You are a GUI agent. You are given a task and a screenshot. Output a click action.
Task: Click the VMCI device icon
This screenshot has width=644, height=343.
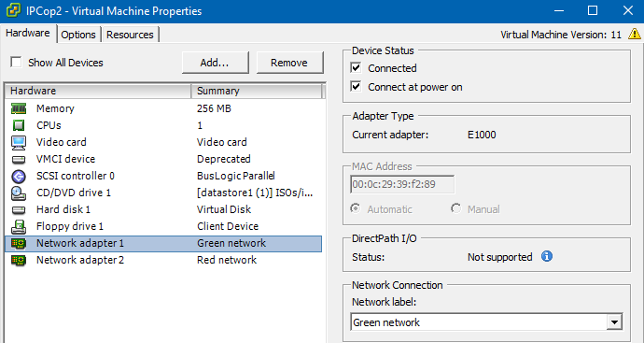pos(19,159)
